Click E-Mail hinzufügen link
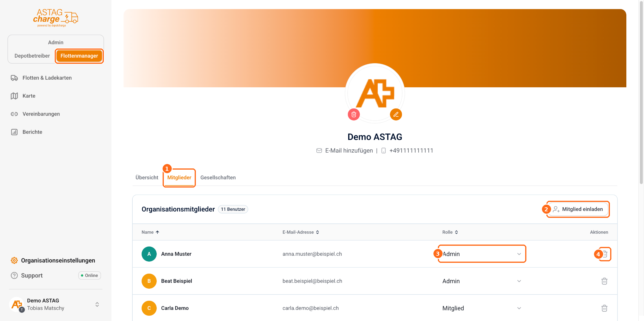Viewport: 644px width, 321px height. point(349,151)
